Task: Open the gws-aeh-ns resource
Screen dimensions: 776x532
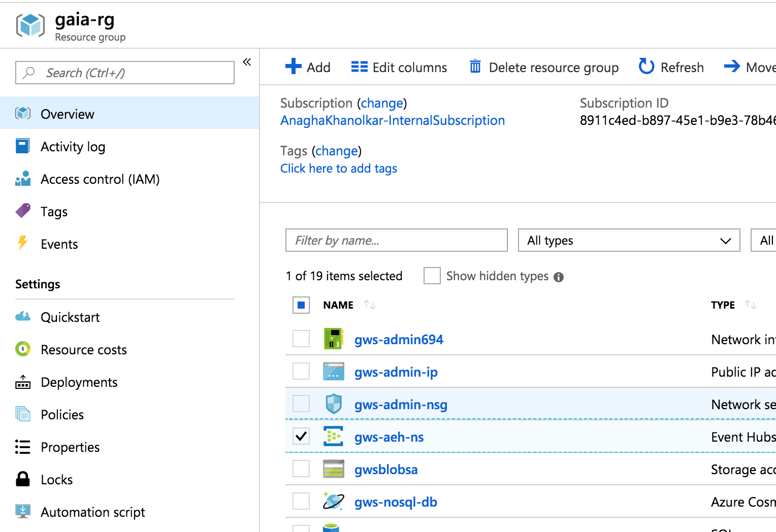Action: pos(389,437)
